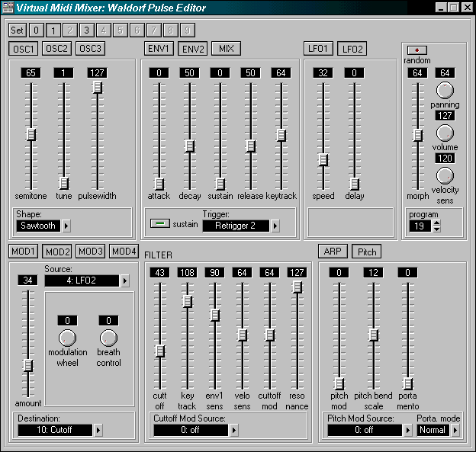The width and height of the screenshot is (476, 452).
Task: Toggle the random button
Action: coord(416,50)
